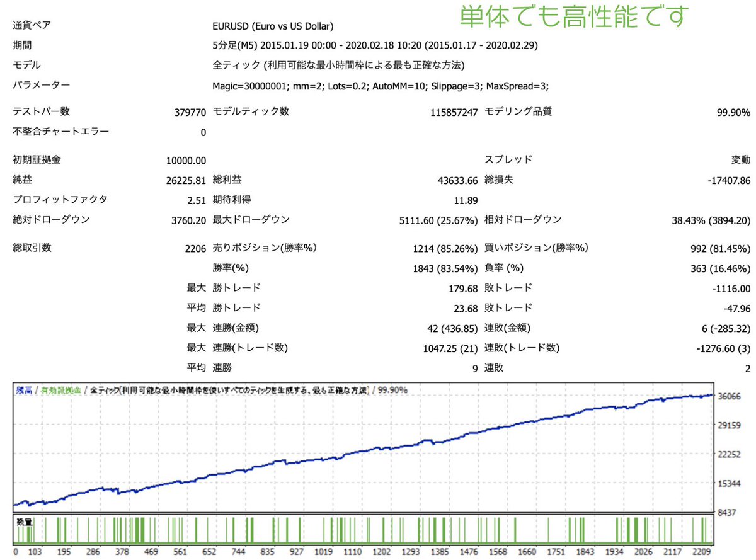Click the 有効証拠金 legend in the chart header
Screen dimensions: 756x560
pos(60,390)
